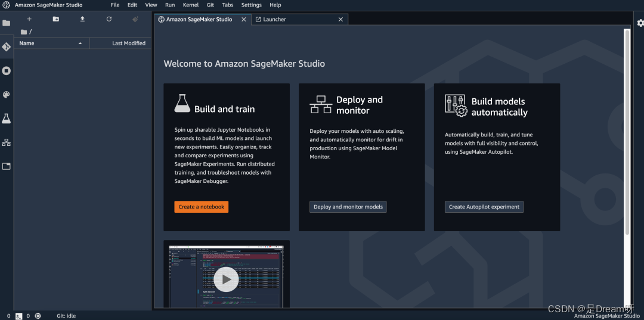The image size is (644, 320).
Task: Open Endpoints network sidebar icon
Action: [x=6, y=142]
